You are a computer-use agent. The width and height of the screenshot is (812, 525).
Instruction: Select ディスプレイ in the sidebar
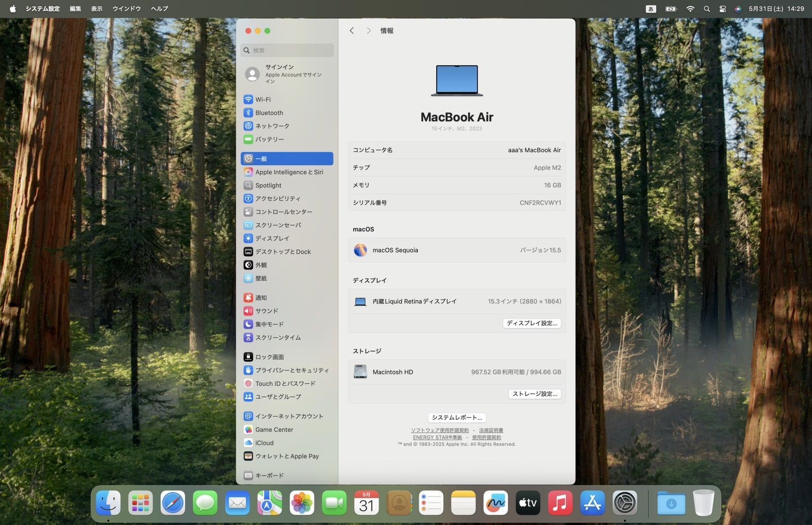(286, 238)
